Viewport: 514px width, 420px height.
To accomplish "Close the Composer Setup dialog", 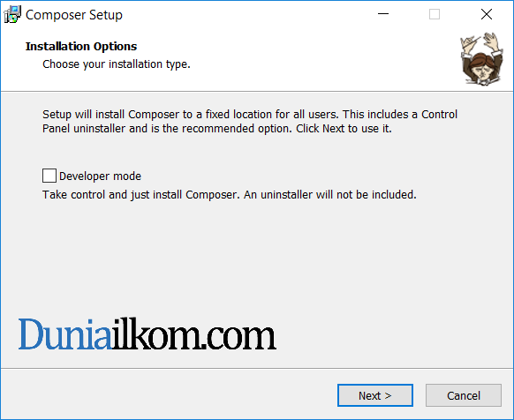I will pos(487,14).
